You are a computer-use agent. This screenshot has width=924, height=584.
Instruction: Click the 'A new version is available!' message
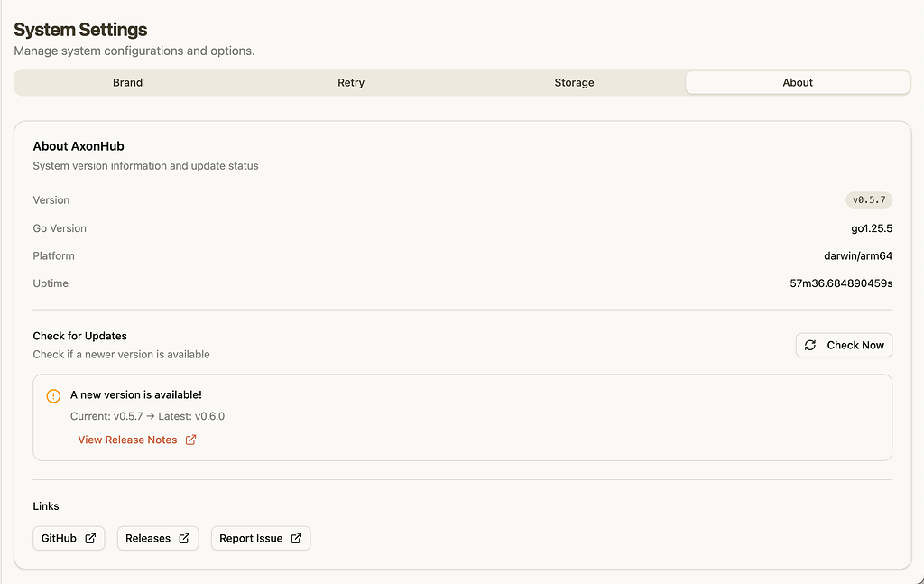click(x=136, y=394)
